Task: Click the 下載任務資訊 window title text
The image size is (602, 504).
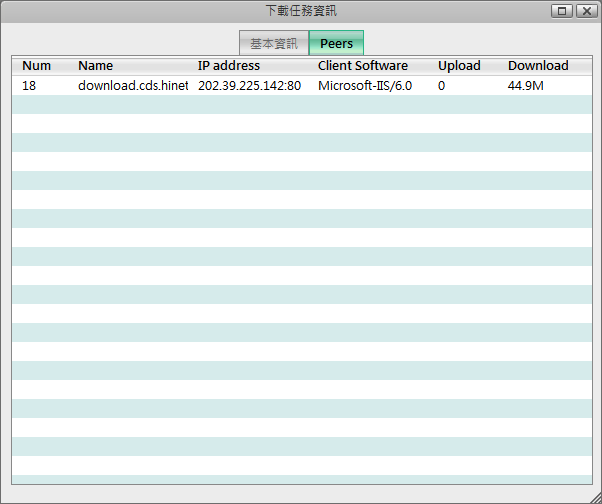Action: [x=301, y=11]
